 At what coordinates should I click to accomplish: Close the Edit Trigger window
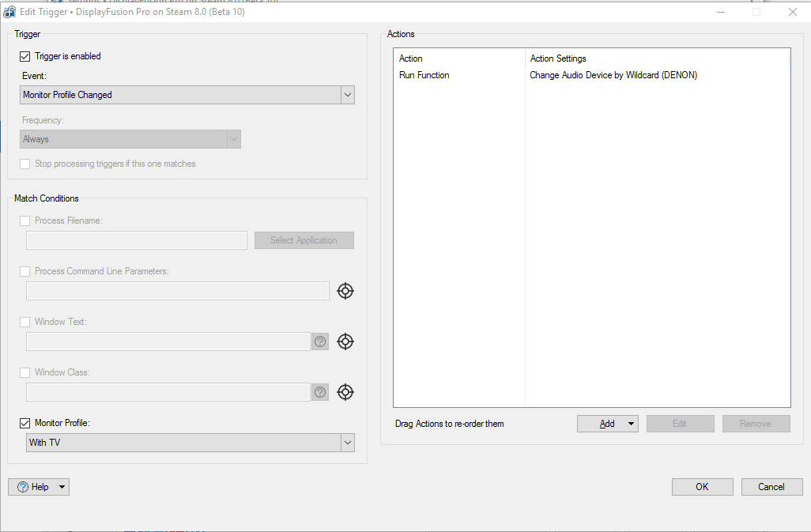click(x=792, y=12)
